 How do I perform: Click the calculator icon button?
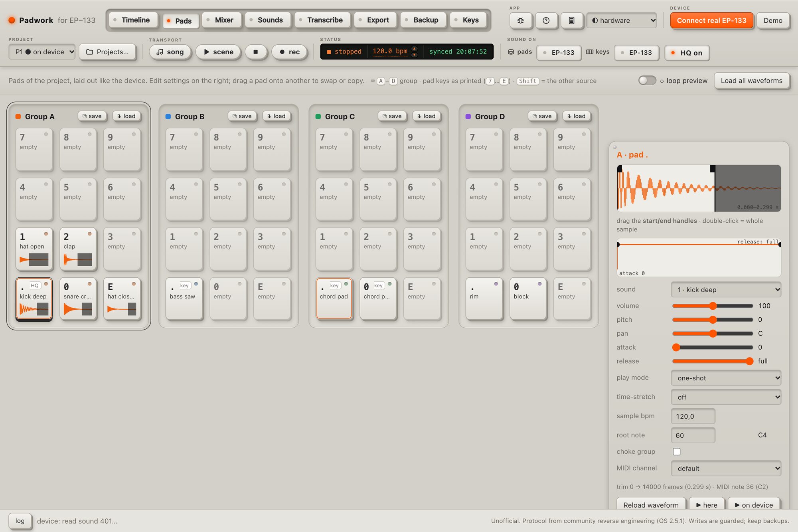(571, 20)
